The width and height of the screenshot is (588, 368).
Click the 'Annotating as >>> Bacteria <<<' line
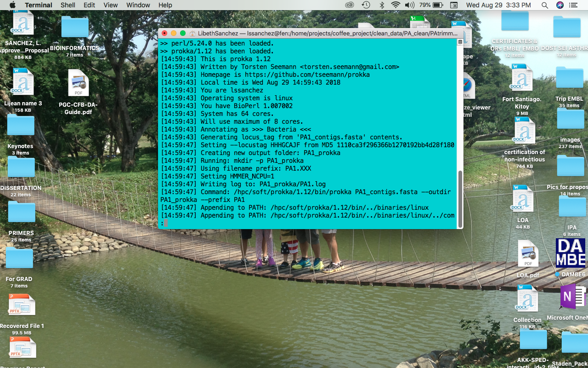click(236, 129)
